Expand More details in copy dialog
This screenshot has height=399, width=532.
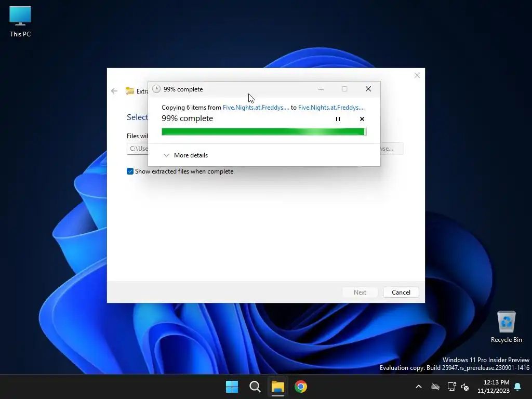[x=186, y=155]
